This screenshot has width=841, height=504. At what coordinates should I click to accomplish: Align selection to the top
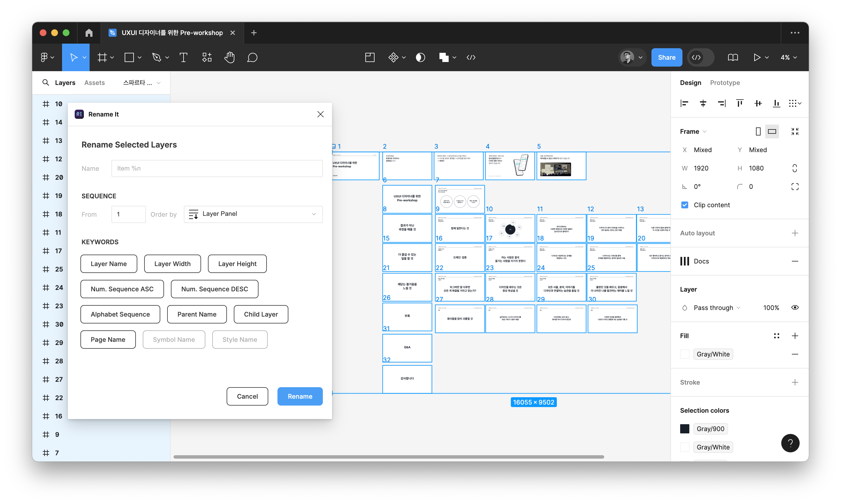click(740, 103)
